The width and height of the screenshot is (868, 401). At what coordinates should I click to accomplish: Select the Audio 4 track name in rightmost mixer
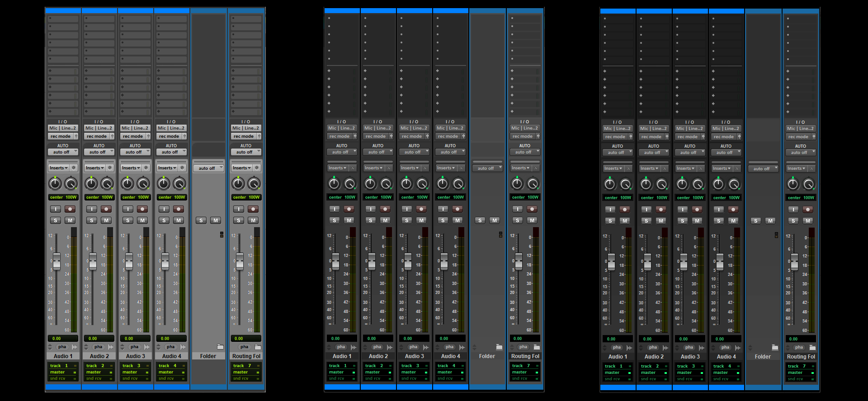coord(726,357)
